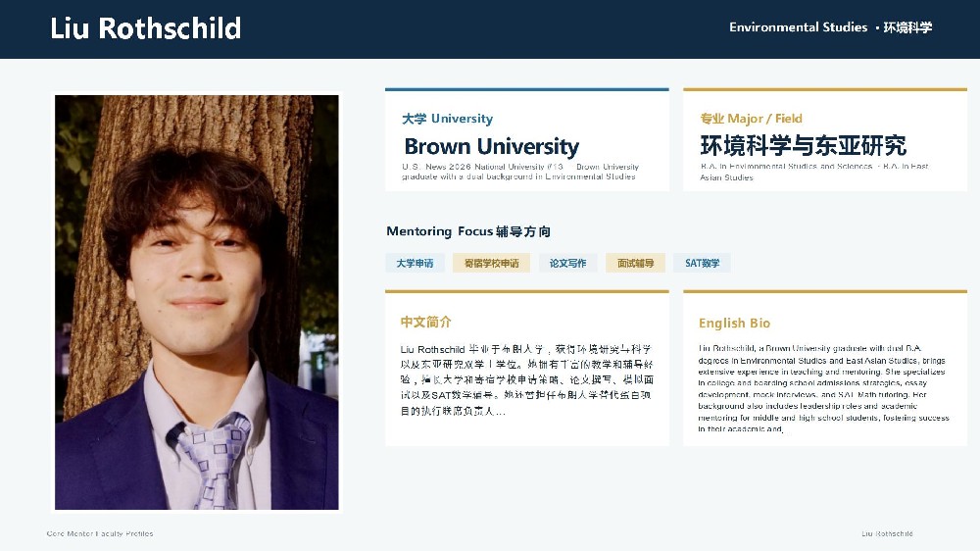
Task: Select the 大学 University card label
Action: [x=448, y=119]
